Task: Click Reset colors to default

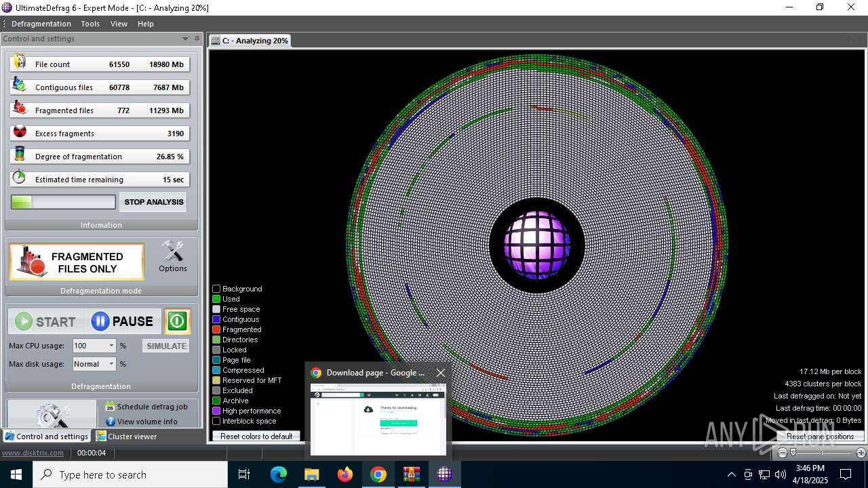Action: point(256,436)
